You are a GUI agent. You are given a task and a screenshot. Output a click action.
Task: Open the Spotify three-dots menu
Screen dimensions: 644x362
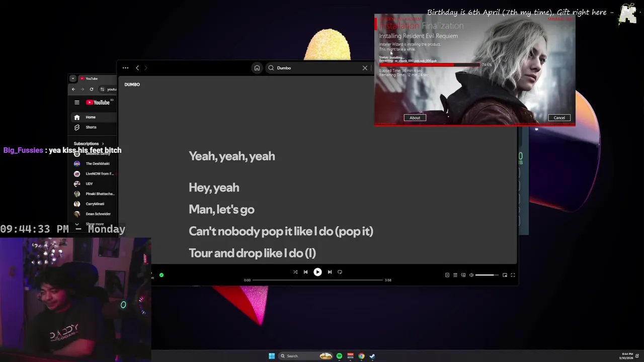125,68
